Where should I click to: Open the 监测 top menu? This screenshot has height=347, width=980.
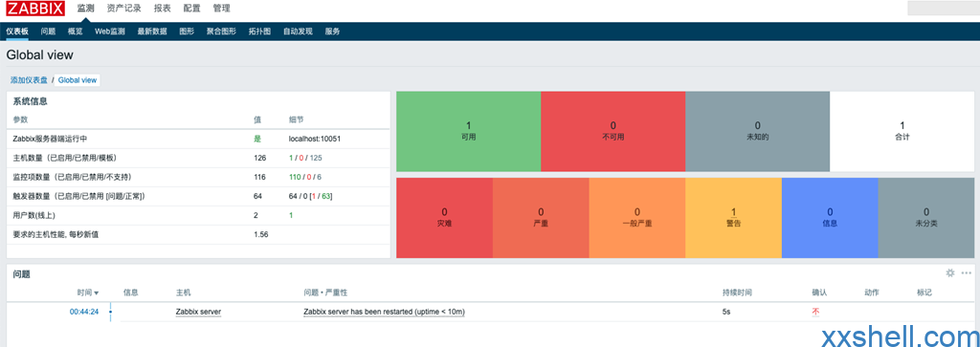coord(85,9)
